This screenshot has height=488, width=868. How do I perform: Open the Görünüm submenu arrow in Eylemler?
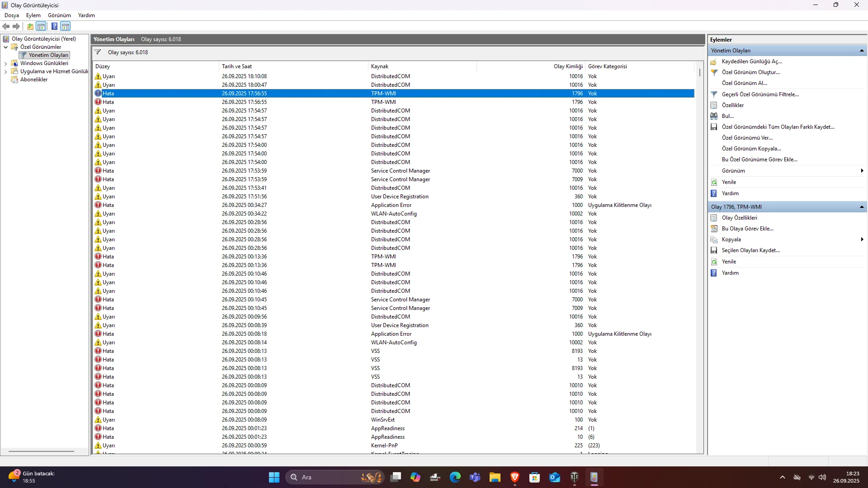(862, 171)
